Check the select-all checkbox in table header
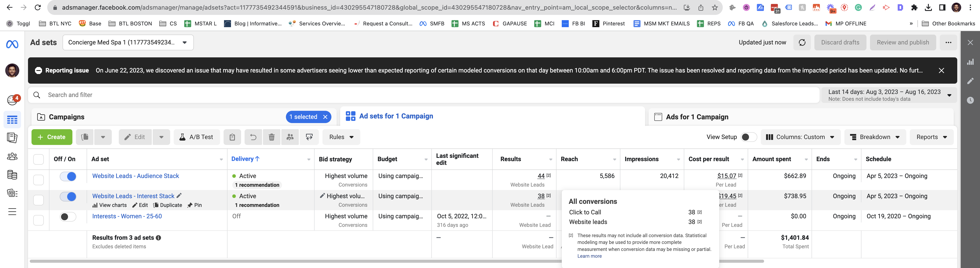The image size is (980, 268). 38,159
